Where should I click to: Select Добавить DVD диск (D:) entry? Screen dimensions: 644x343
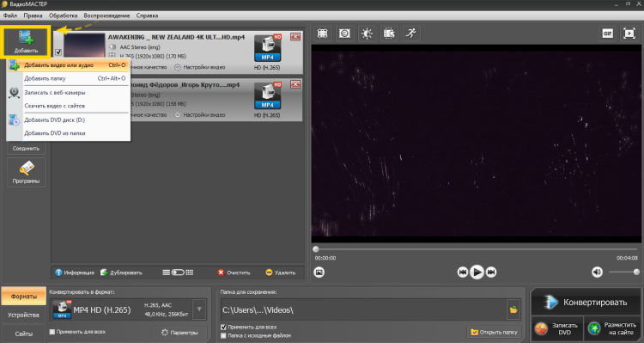click(69, 119)
